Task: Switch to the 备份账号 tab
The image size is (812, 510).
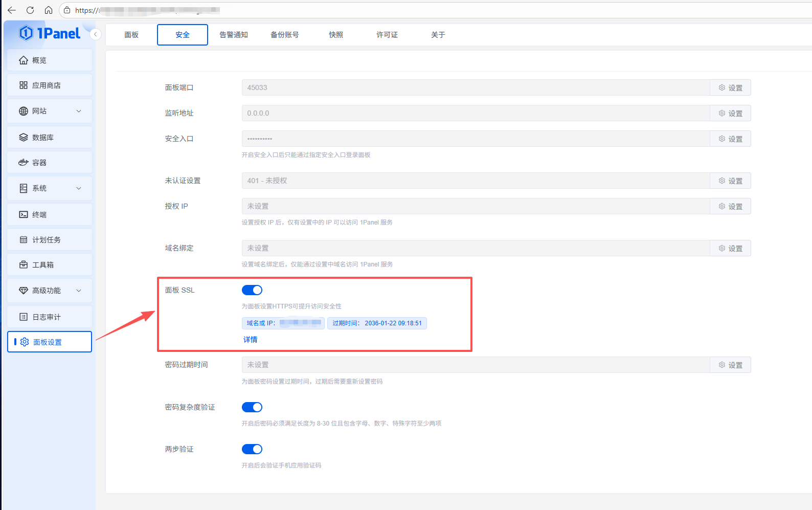Action: [x=285, y=35]
